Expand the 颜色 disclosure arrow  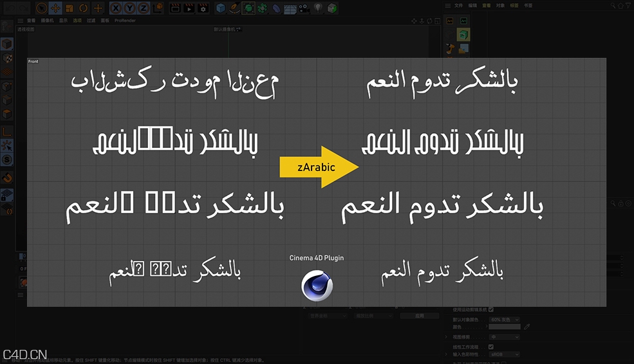point(486,327)
